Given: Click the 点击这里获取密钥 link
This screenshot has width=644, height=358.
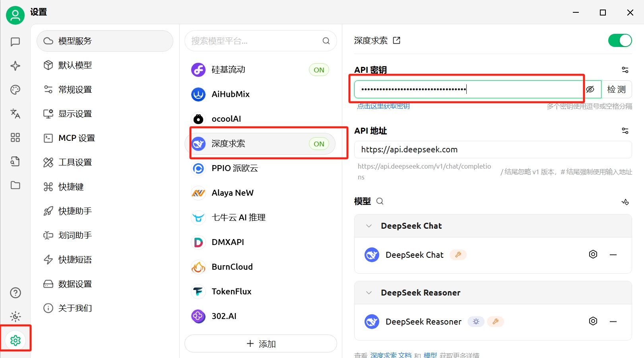Looking at the screenshot, I should [383, 106].
